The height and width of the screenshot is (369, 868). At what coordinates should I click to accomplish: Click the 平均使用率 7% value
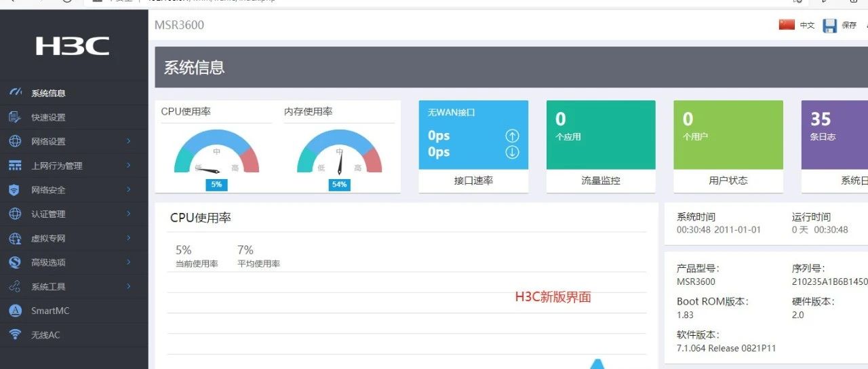[245, 250]
